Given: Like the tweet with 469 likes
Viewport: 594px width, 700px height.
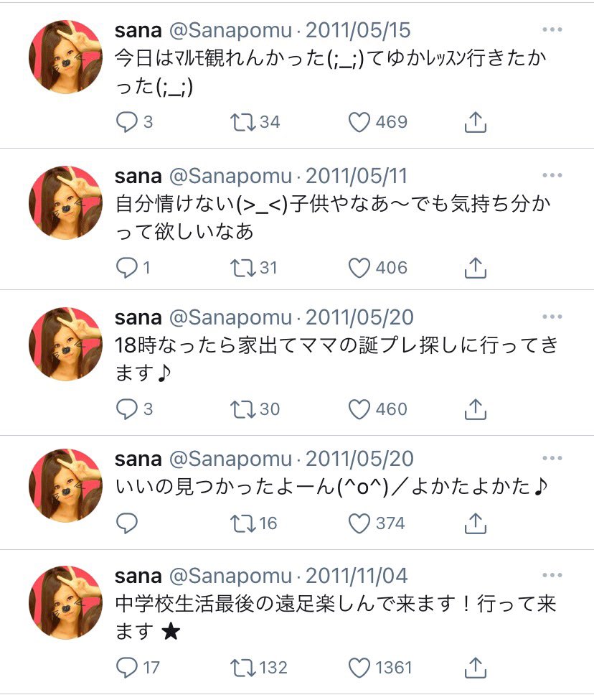Looking at the screenshot, I should click(359, 123).
